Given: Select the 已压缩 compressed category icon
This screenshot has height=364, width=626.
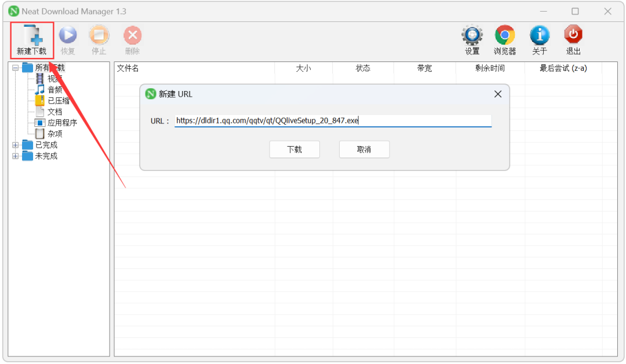Looking at the screenshot, I should click(40, 100).
